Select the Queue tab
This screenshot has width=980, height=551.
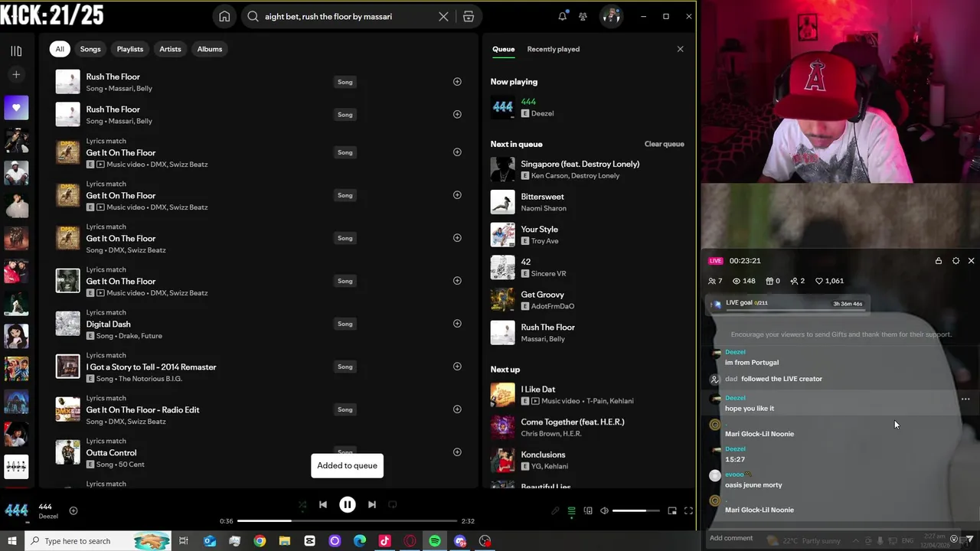503,49
